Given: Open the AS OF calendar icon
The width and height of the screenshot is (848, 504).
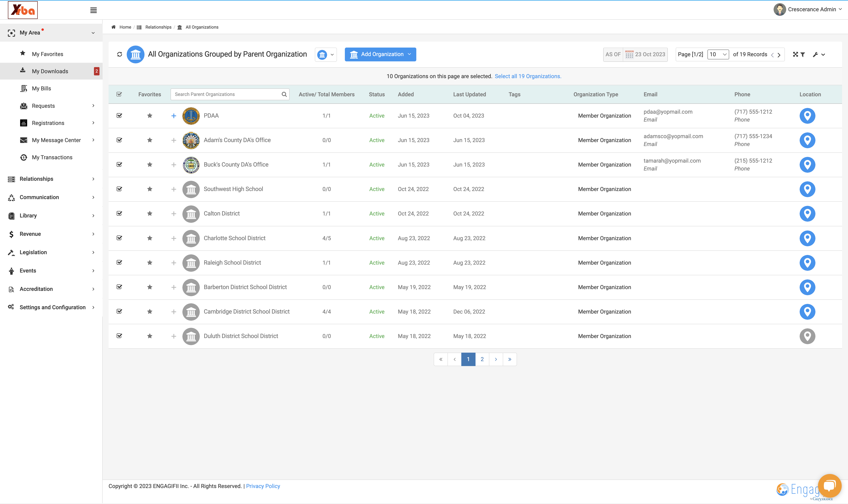Looking at the screenshot, I should (629, 54).
